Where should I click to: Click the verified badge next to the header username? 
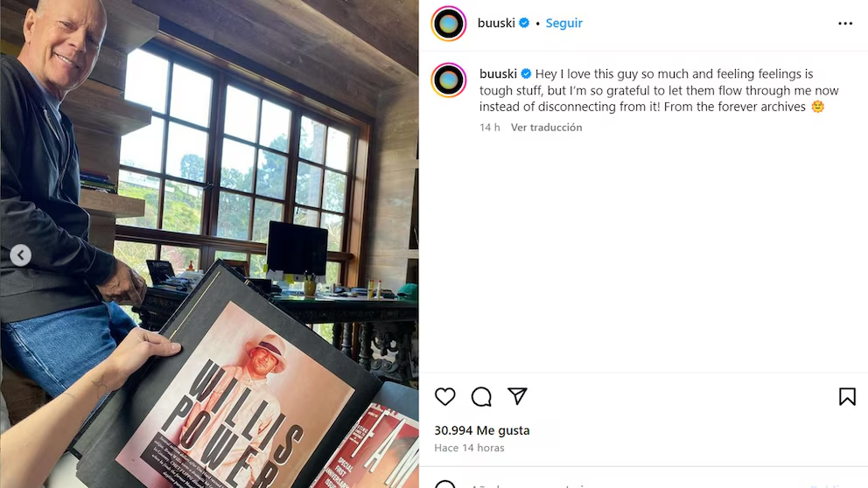coord(523,23)
